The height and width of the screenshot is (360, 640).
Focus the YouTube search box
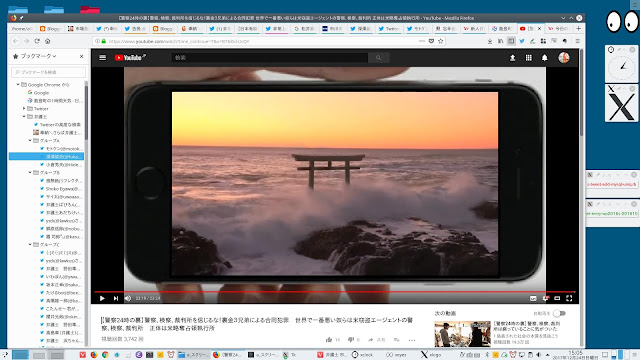[x=269, y=58]
